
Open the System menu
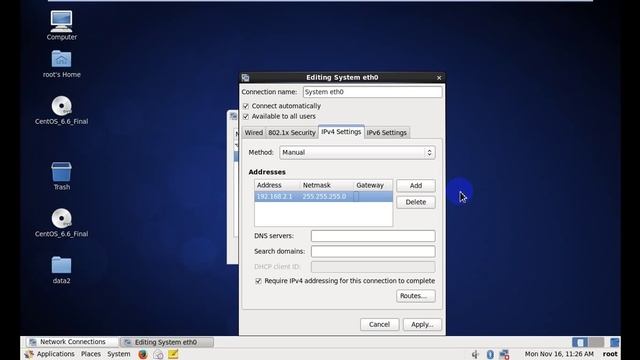click(x=119, y=354)
